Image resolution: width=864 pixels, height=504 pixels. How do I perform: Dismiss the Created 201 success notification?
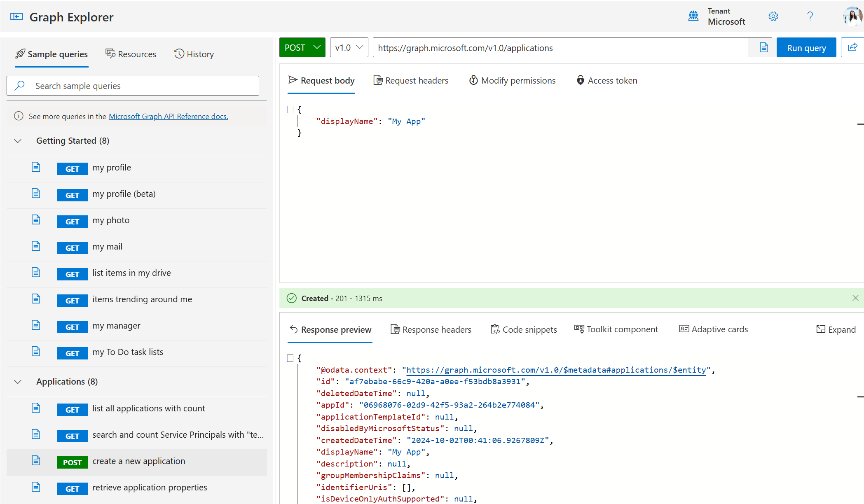click(856, 298)
